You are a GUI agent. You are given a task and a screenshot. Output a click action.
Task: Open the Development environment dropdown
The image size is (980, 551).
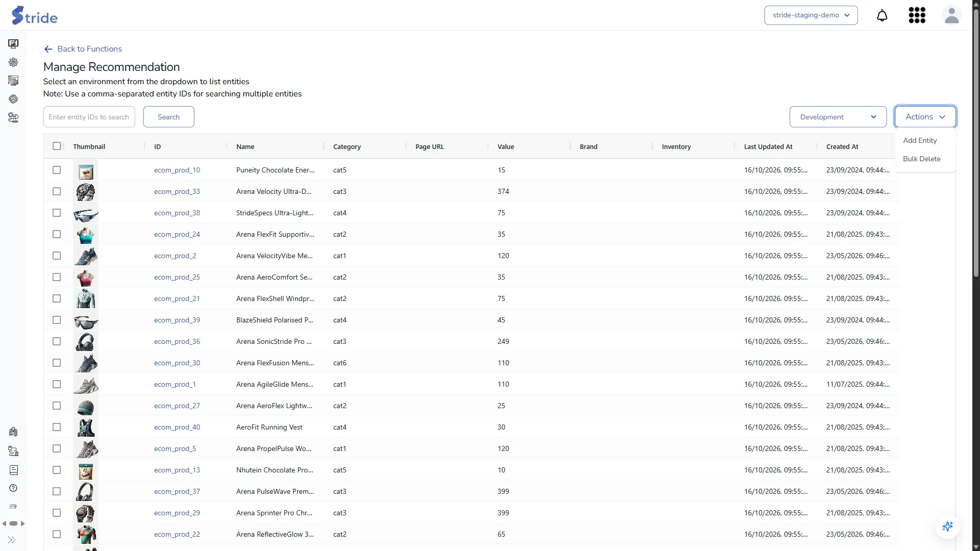pos(838,117)
